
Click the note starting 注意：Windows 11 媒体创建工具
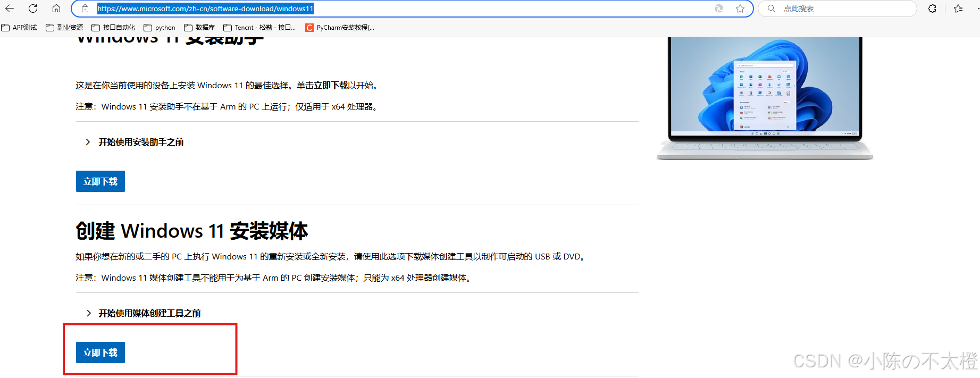pyautogui.click(x=274, y=278)
